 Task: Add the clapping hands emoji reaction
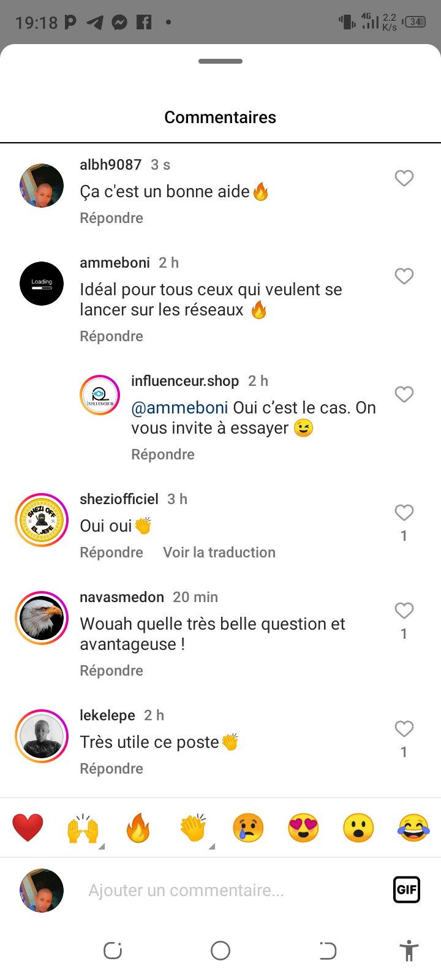point(193,828)
